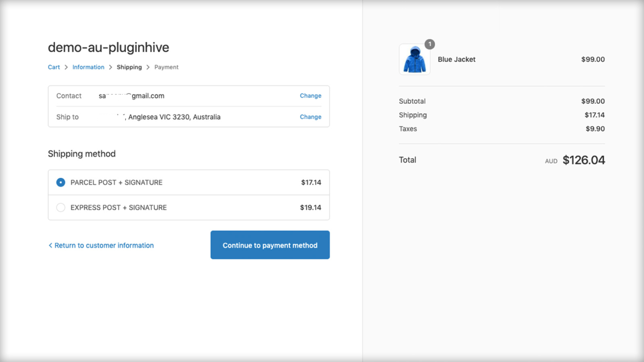Click the Payment breadcrumb step
This screenshot has height=362, width=644.
point(167,67)
